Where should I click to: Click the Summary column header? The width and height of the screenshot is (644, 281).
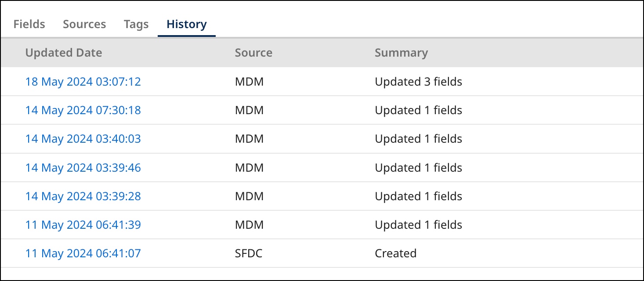[401, 53]
